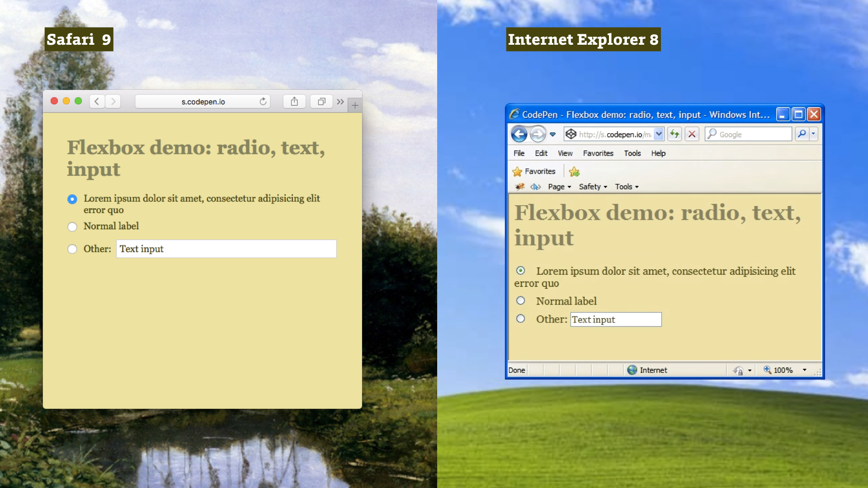Click the element-select cursor icon in IE
The image size is (868, 488).
536,187
